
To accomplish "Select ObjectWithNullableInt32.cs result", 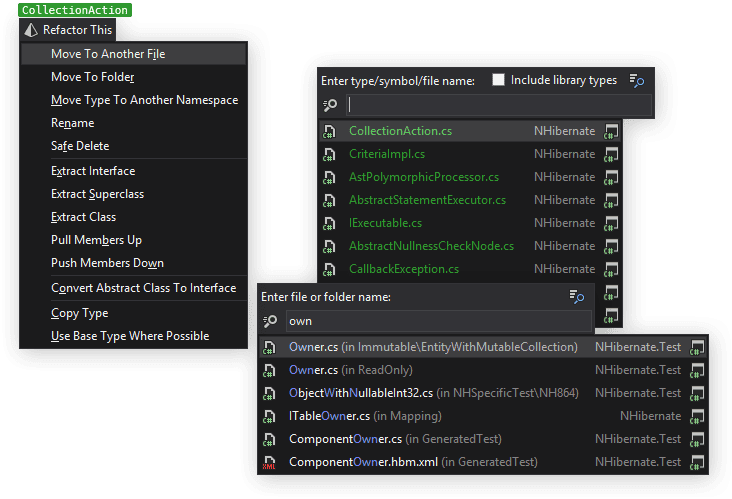I will click(x=483, y=393).
